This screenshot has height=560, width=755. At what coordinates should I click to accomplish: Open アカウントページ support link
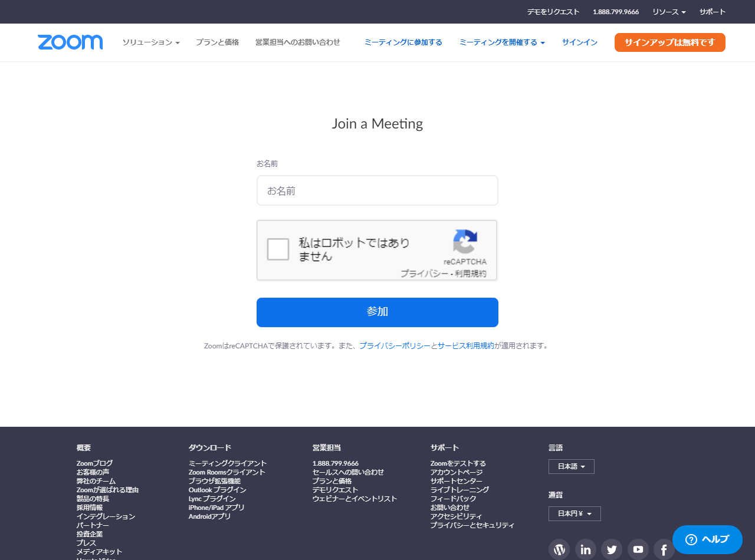click(457, 472)
